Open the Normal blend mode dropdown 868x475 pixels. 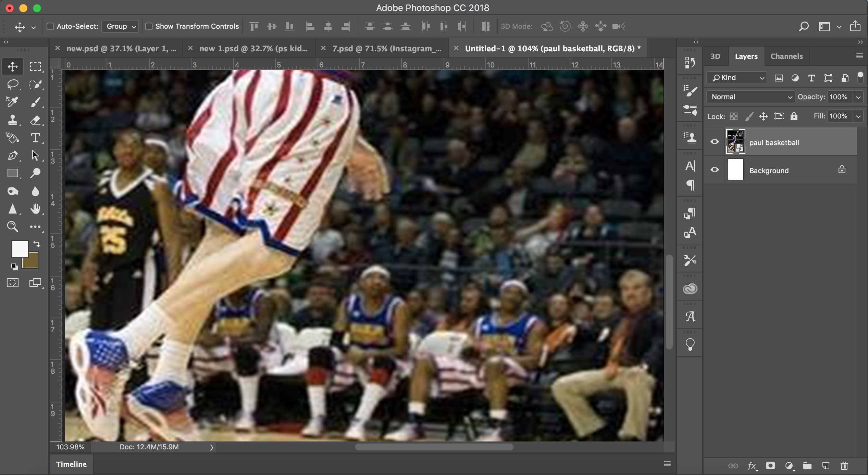(x=750, y=97)
